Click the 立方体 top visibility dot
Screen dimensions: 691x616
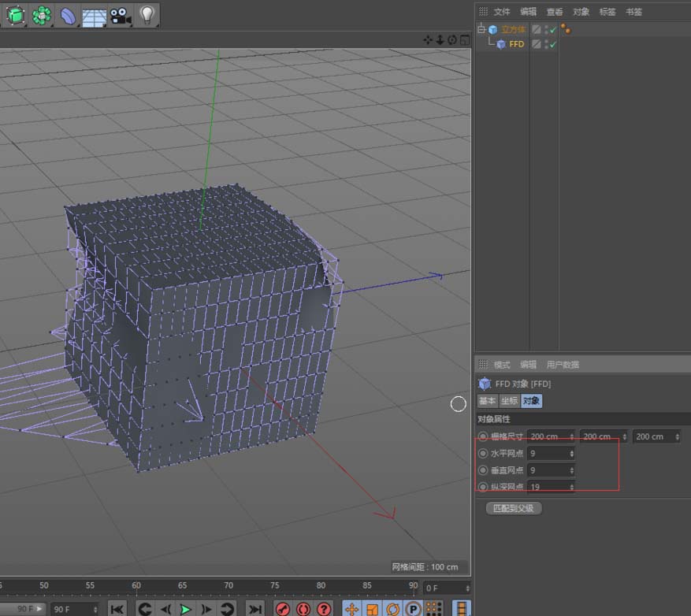point(546,25)
